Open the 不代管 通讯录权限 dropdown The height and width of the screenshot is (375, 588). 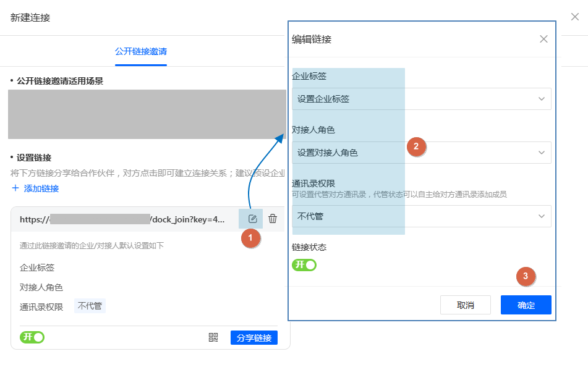[x=421, y=216]
